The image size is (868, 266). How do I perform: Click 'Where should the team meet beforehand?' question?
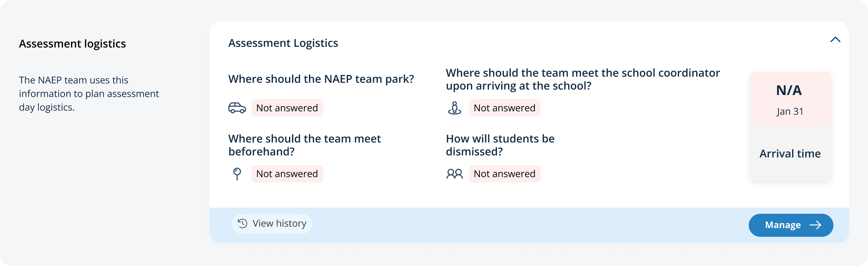tap(304, 145)
